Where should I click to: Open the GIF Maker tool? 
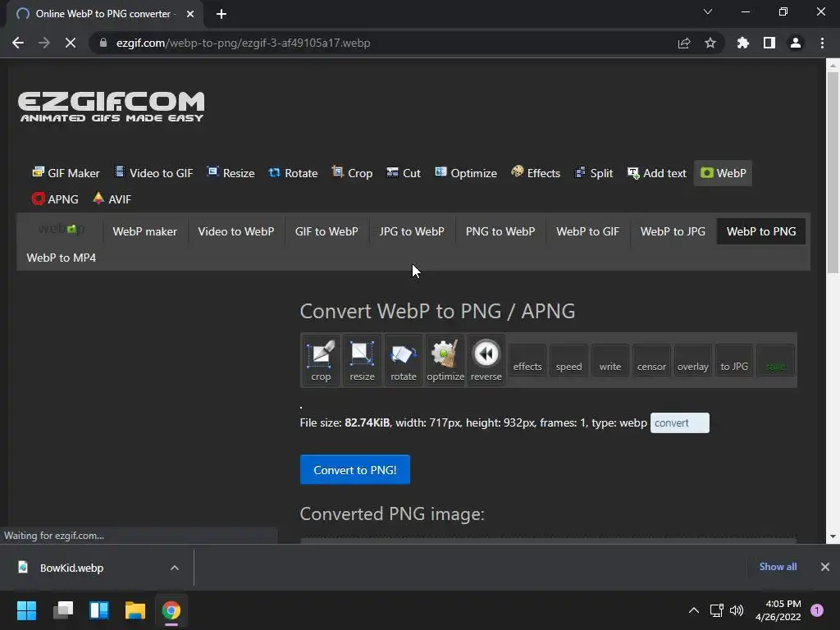point(66,173)
